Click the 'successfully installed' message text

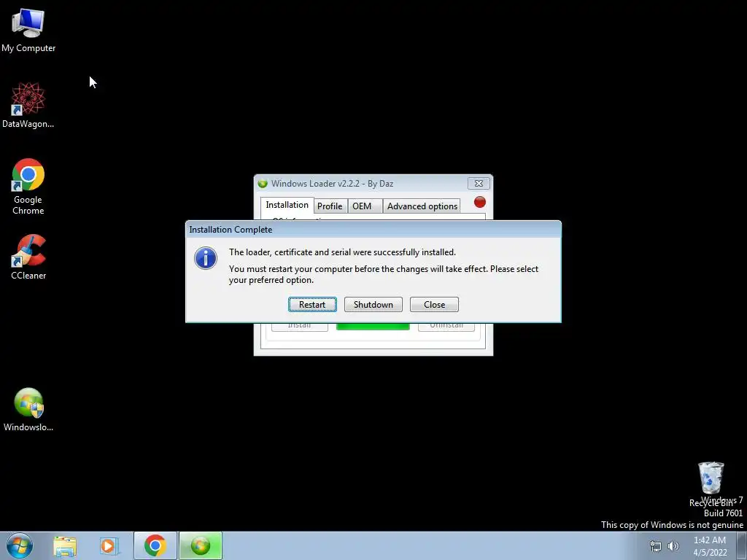point(342,252)
